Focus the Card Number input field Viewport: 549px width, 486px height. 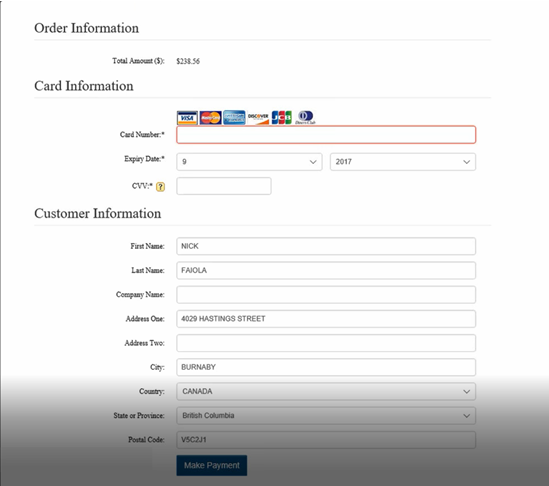click(326, 135)
